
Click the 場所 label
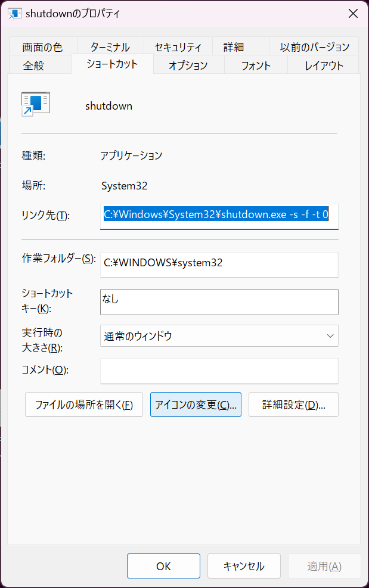point(33,185)
